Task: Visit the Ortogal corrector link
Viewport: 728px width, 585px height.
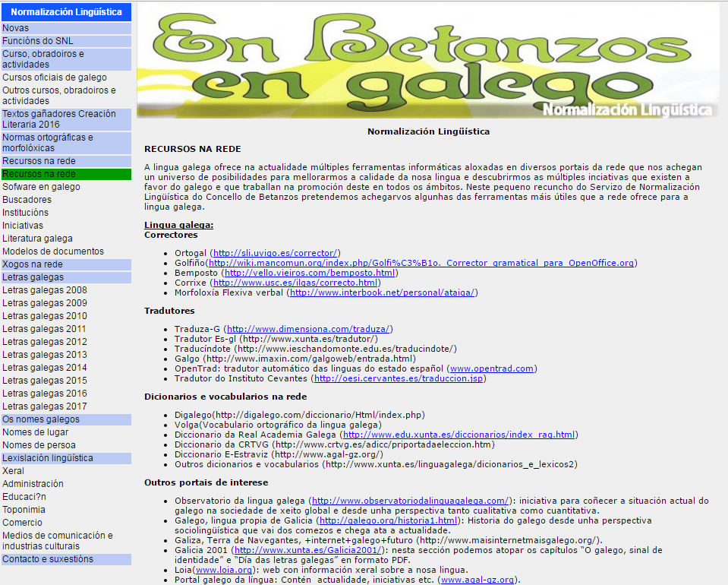Action: click(276, 253)
